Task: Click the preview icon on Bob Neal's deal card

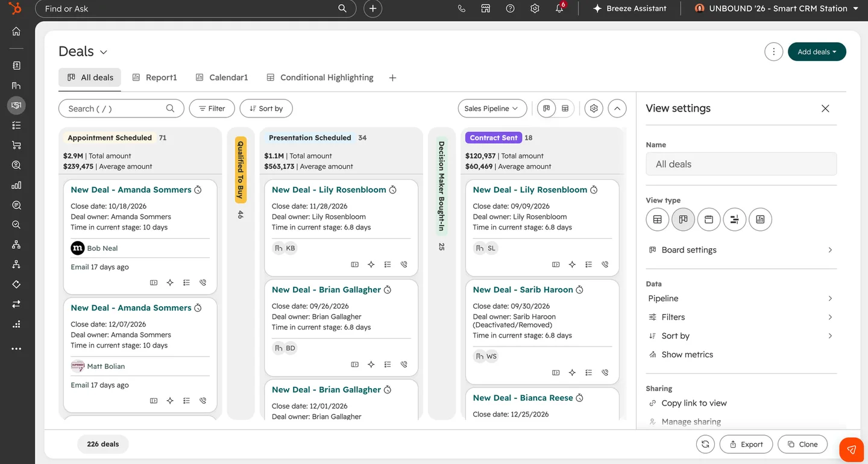Action: (154, 283)
